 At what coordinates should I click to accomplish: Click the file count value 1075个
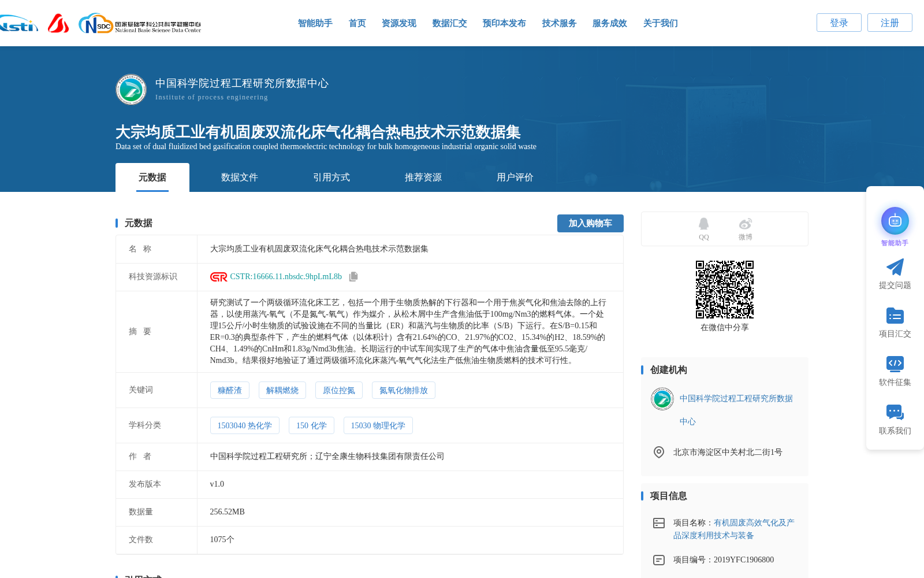tap(222, 540)
